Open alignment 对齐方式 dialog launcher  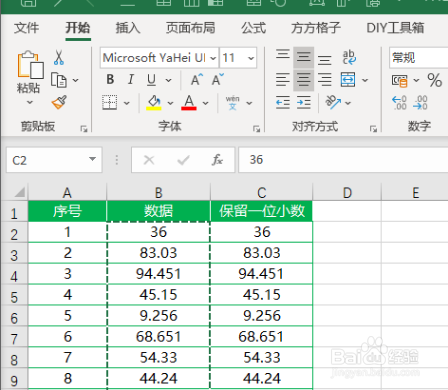tap(373, 128)
